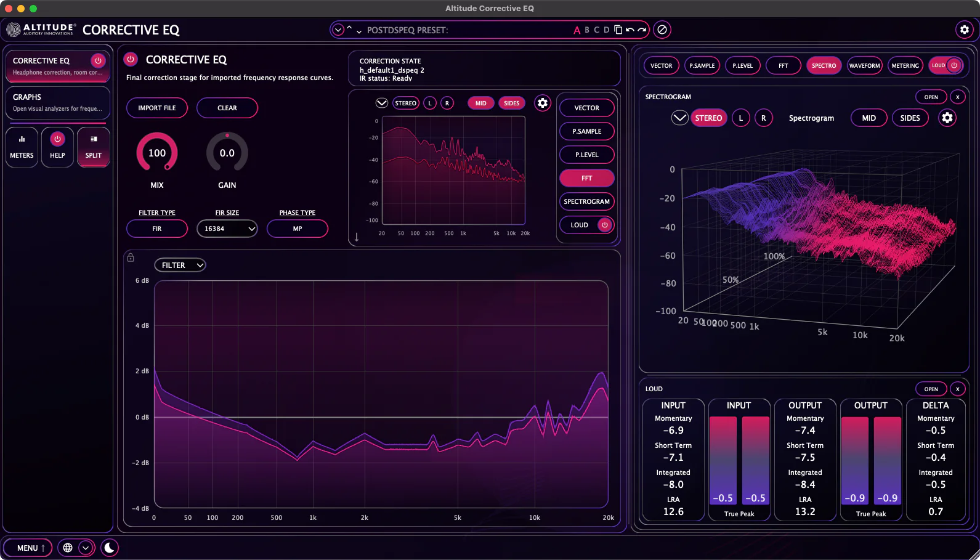
Task: Click the FIR filter type button
Action: (157, 229)
